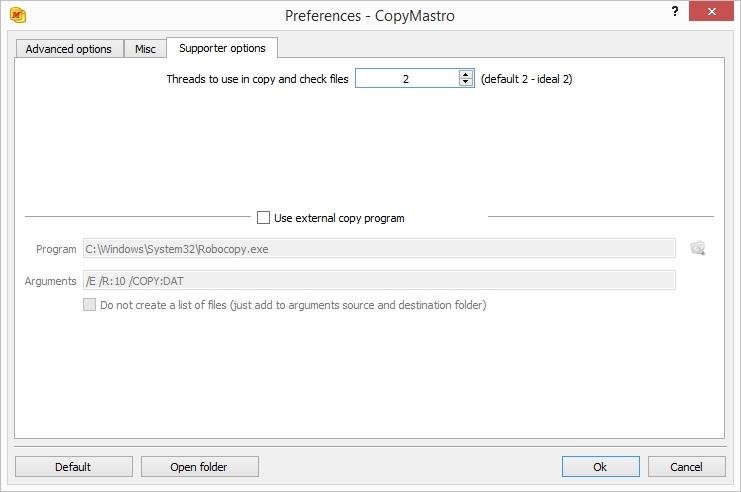Click the browse program icon
This screenshot has height=492, width=741.
point(698,248)
